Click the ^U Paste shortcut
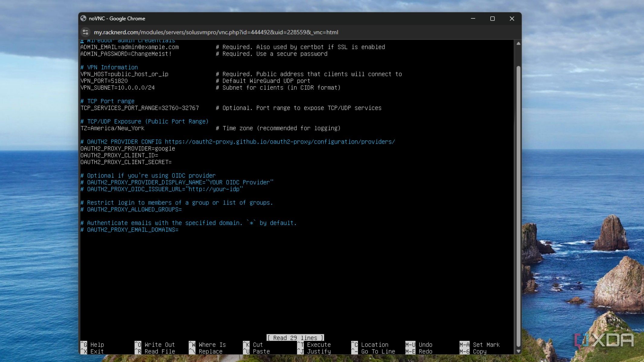This screenshot has height=362, width=644. (x=256, y=351)
